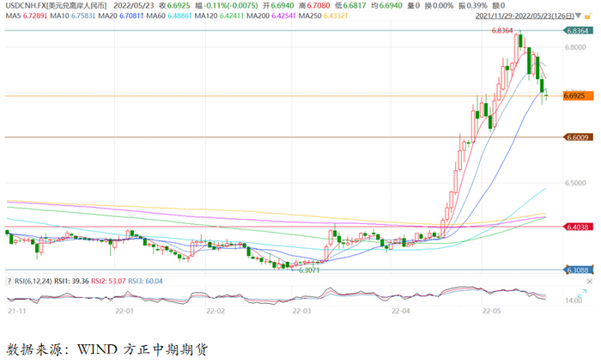
Task: Click the 幅 -0.11%(-0.0075) change value
Action: (226, 6)
